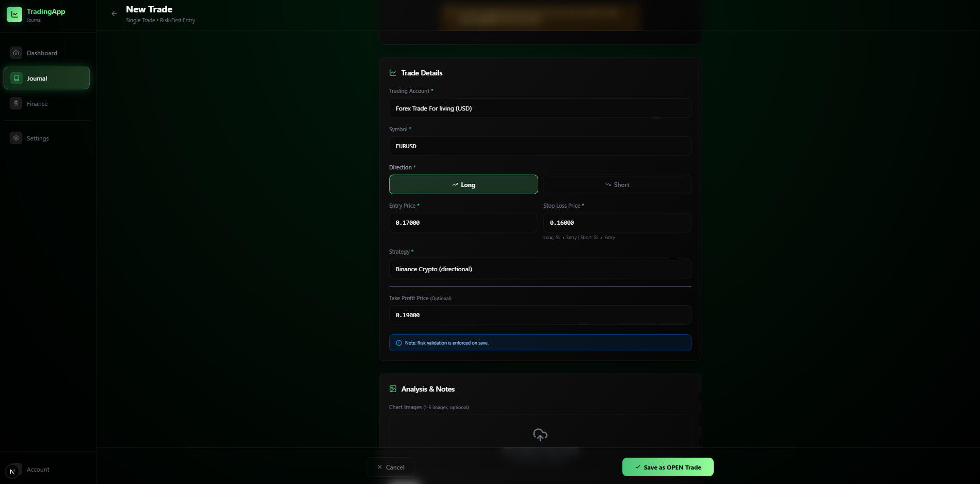Click the info icon on the risk validation note

(398, 342)
